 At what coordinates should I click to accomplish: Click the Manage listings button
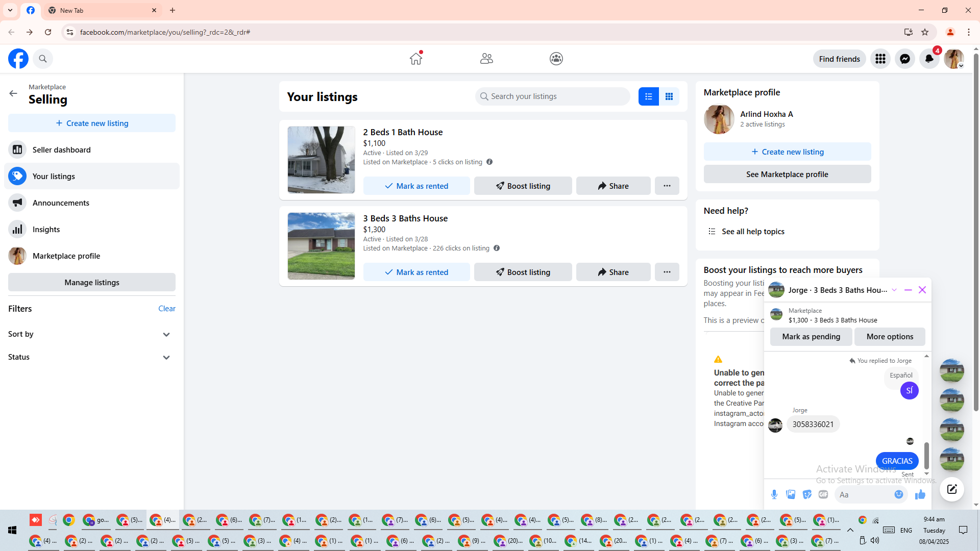[x=92, y=282]
